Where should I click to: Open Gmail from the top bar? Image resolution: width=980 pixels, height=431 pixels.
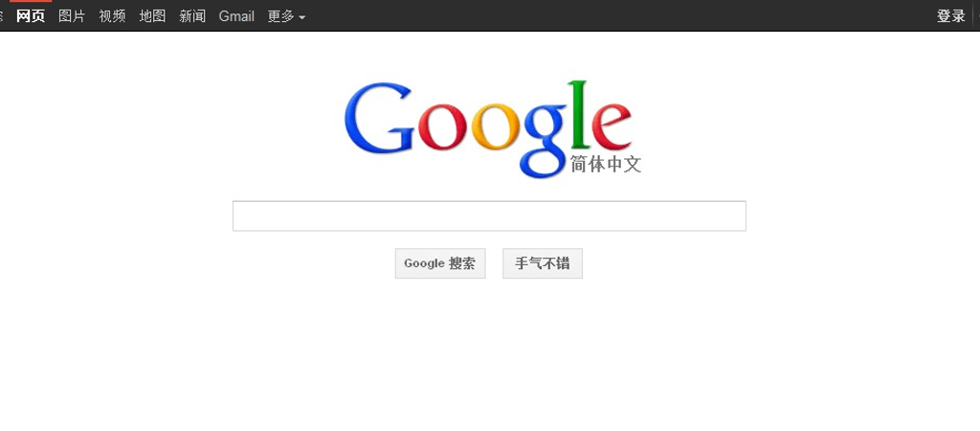coord(236,16)
